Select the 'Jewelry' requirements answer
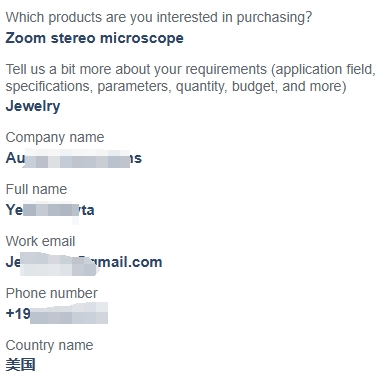 [x=33, y=106]
